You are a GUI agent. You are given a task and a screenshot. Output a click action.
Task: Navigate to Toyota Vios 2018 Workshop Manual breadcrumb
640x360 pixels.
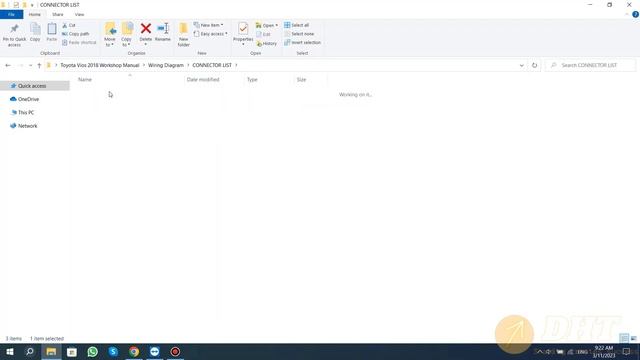tap(100, 65)
